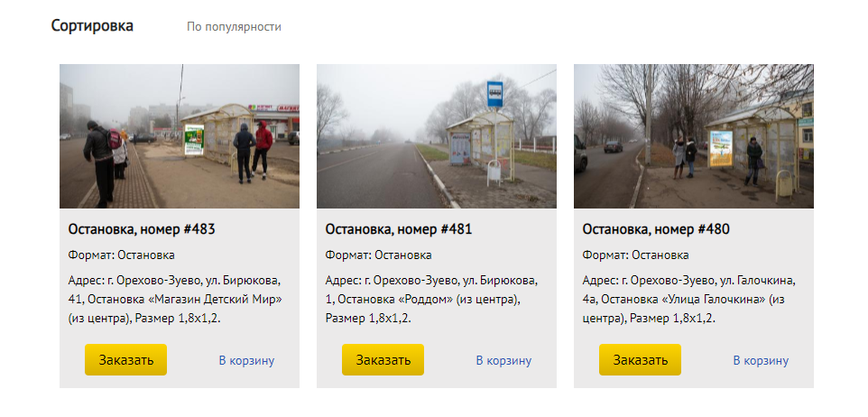Add stop #480 to cart via 'В корзину'
Viewport: 868px width, 417px height.
click(x=761, y=360)
